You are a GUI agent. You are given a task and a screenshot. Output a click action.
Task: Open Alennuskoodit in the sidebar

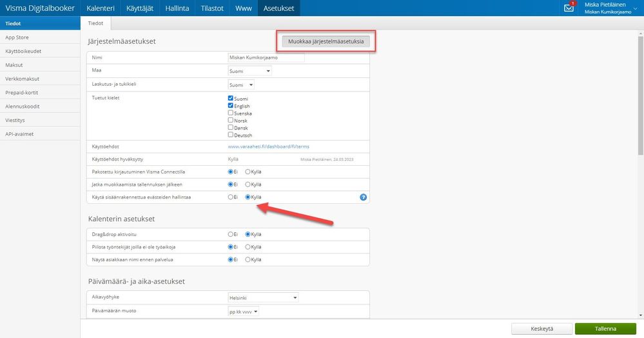point(40,106)
